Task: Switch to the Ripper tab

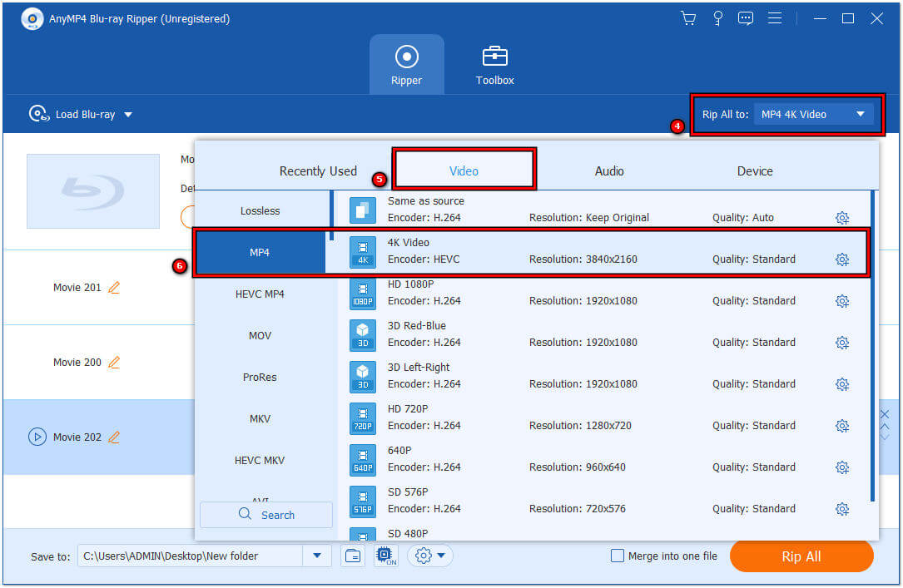Action: pyautogui.click(x=407, y=64)
